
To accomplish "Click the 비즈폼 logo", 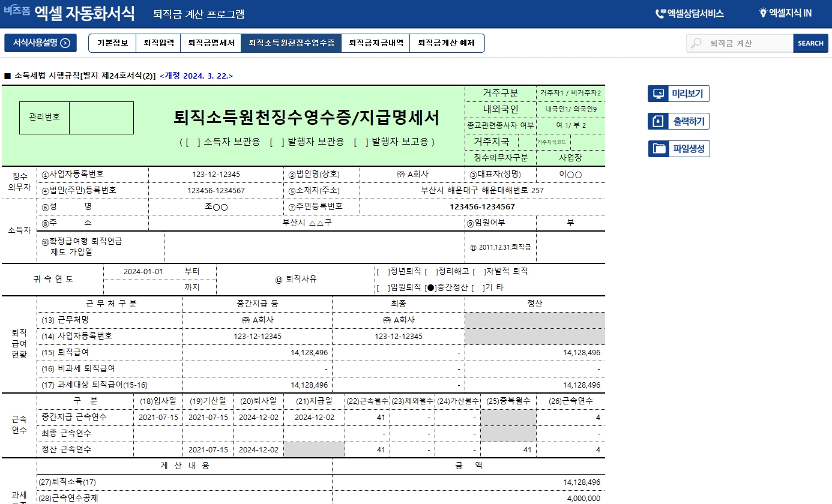I will (x=17, y=11).
